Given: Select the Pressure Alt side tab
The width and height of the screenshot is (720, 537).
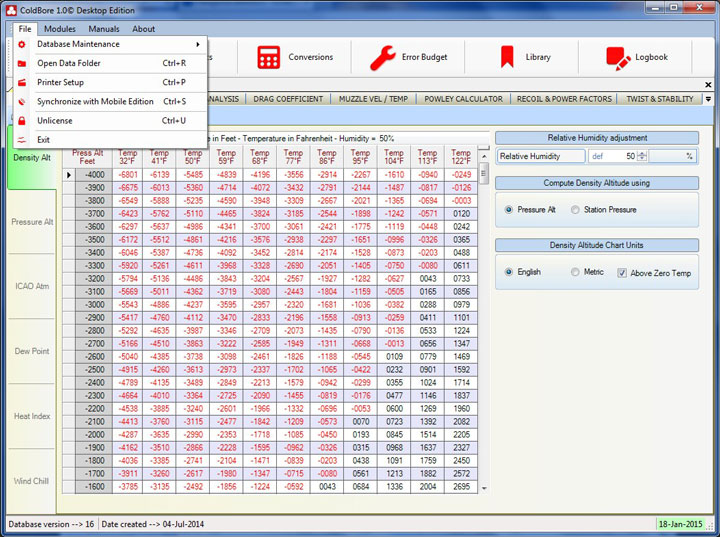Looking at the screenshot, I should [32, 222].
